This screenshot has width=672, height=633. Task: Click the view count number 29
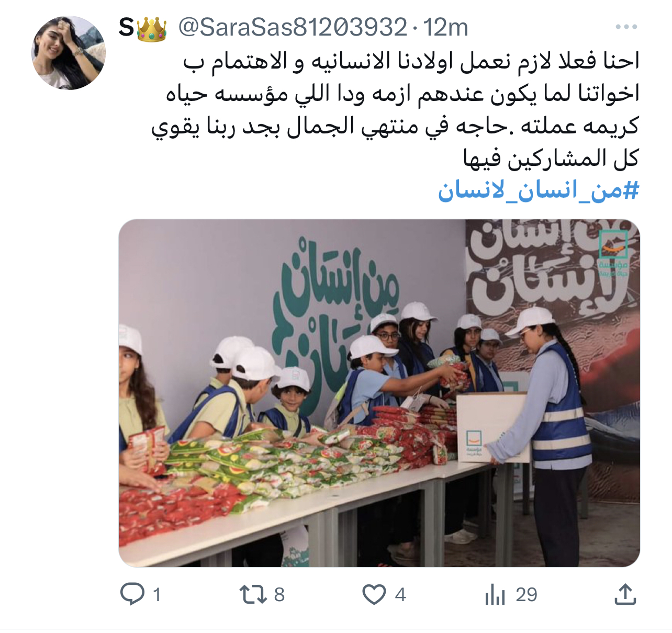coord(527,595)
